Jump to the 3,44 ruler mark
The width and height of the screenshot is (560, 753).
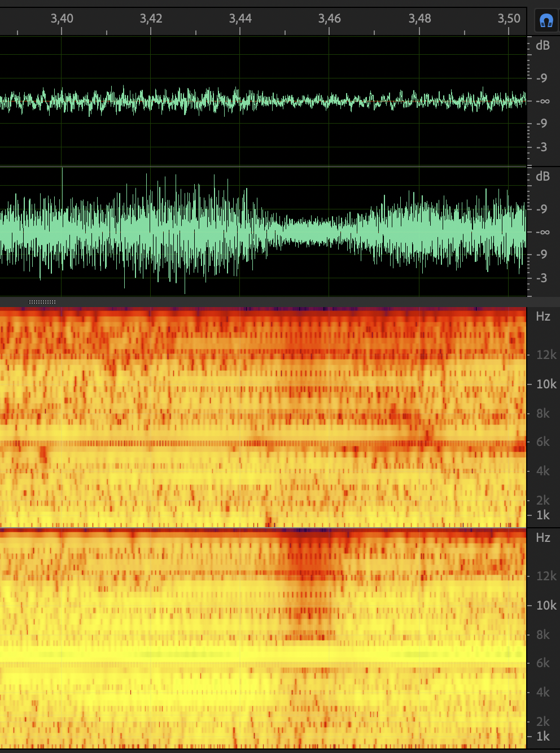(x=240, y=19)
